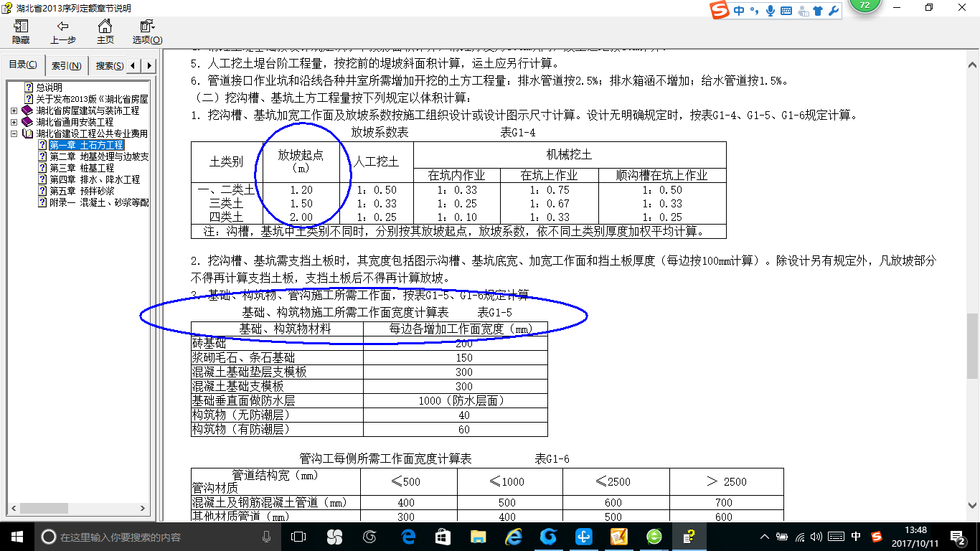Click the question-mark icon beside 第三章 桩基工程
This screenshot has height=551, width=980.
point(42,168)
